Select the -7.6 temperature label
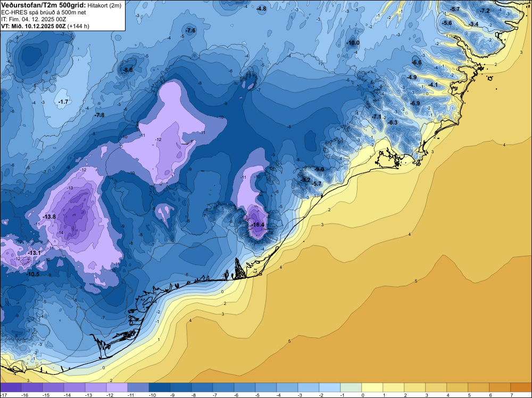This screenshot has width=532, height=398. (190, 30)
